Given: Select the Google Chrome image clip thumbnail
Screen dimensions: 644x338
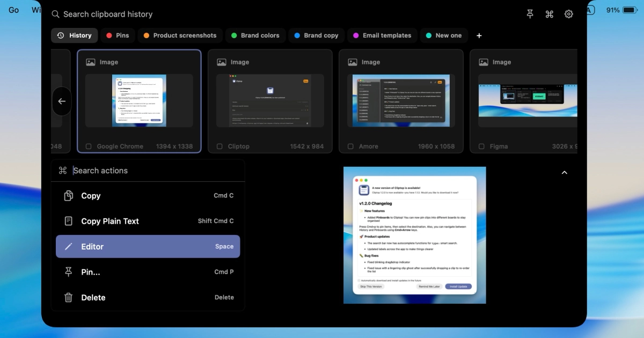Looking at the screenshot, I should (139, 101).
